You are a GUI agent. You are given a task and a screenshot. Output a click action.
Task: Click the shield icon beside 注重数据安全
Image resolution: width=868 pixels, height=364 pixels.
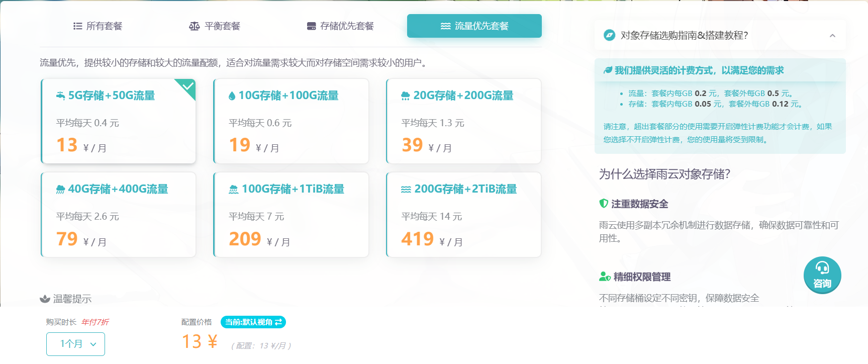604,204
